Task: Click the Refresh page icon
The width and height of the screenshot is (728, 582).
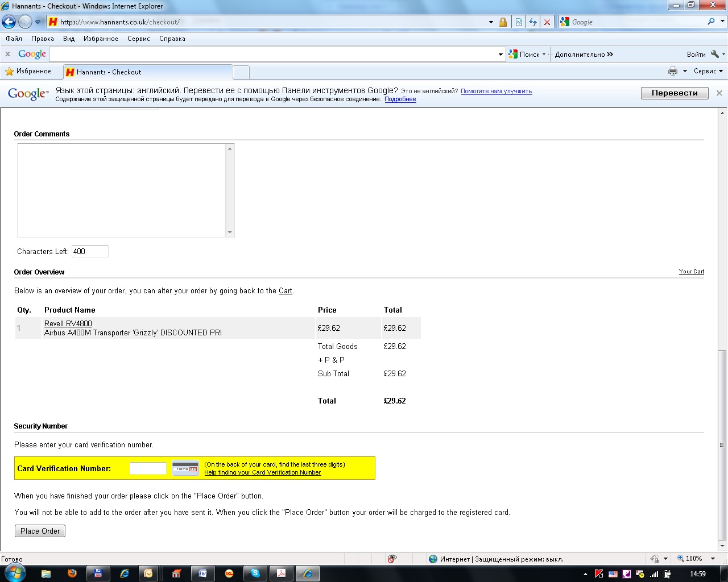Action: pyautogui.click(x=533, y=22)
